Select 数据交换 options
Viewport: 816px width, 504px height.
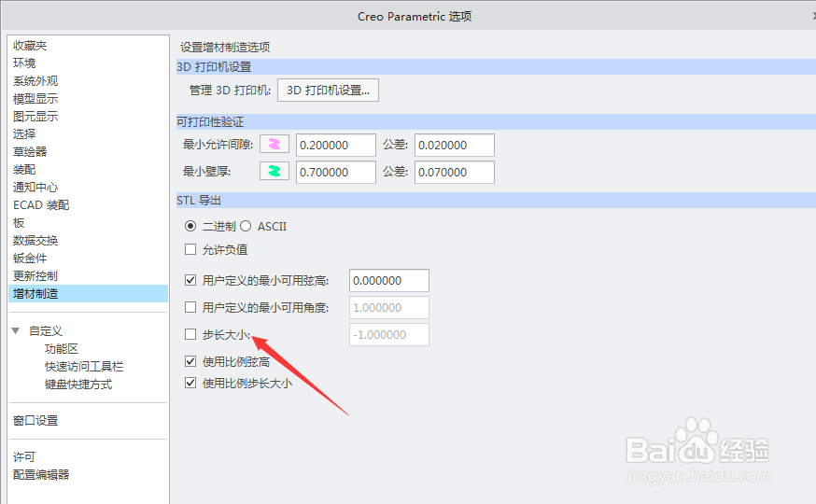pos(35,240)
